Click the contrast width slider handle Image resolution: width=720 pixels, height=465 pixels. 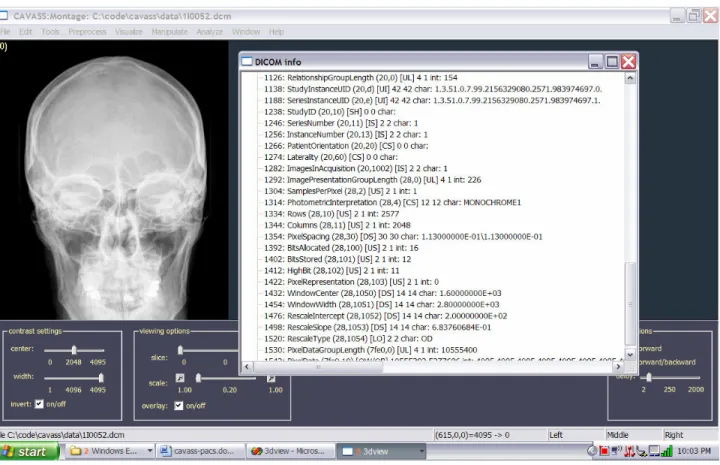tap(101, 378)
